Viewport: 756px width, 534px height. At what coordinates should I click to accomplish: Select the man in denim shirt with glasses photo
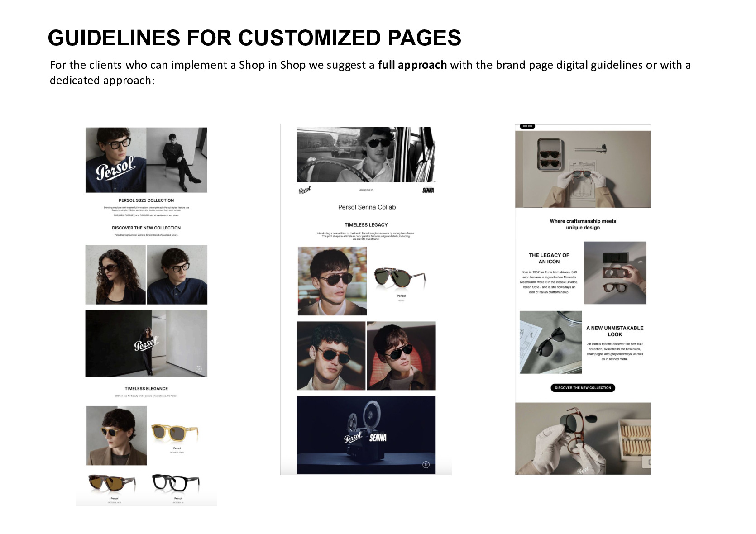click(x=177, y=275)
